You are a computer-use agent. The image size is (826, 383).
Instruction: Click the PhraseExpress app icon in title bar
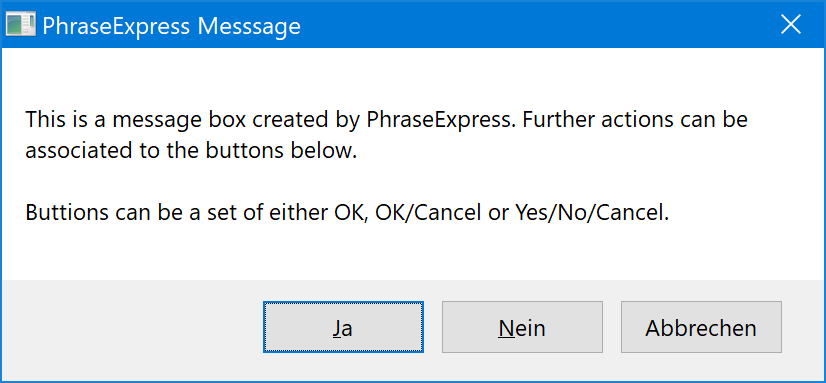(21, 25)
